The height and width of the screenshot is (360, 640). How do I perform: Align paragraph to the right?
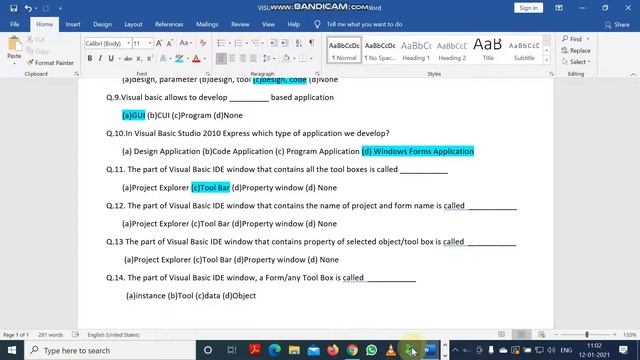pyautogui.click(x=242, y=59)
